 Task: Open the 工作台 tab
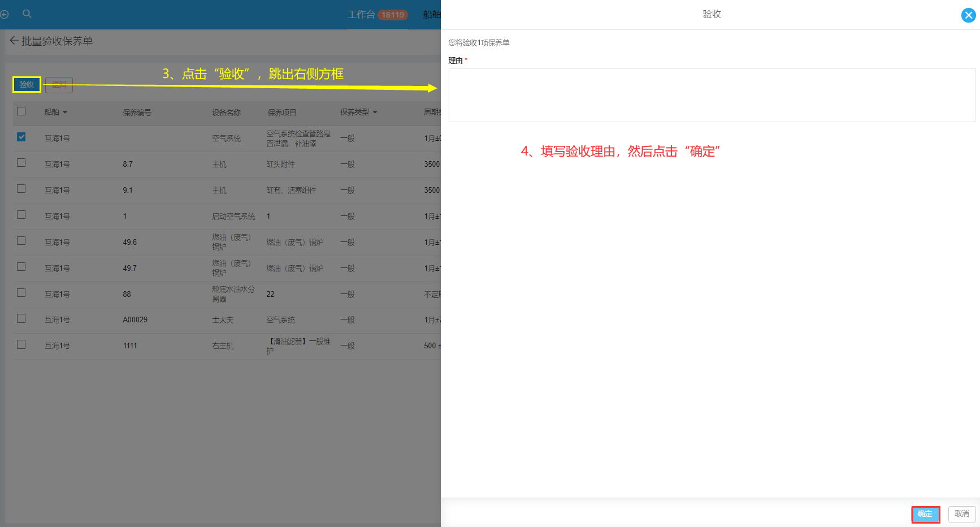(361, 15)
